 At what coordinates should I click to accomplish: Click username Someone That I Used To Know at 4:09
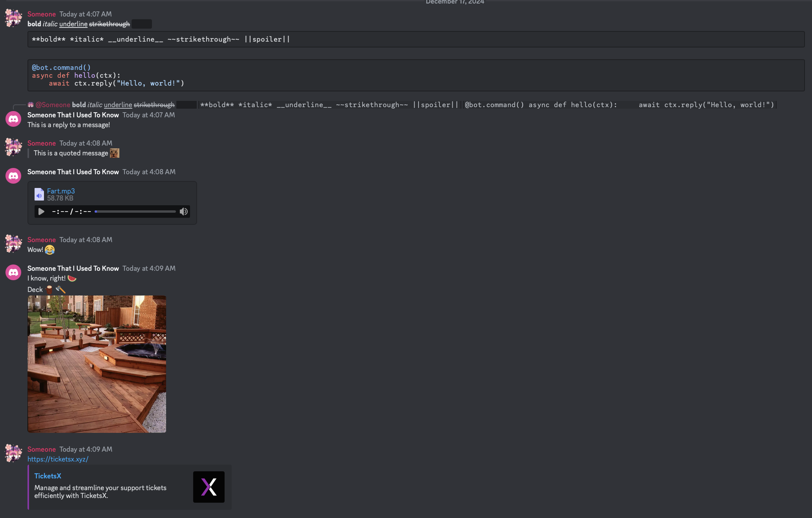pos(73,268)
